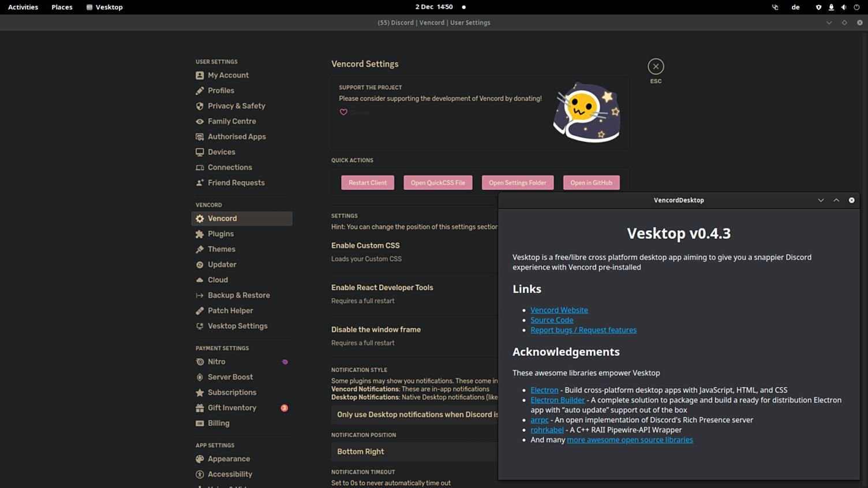868x488 pixels.
Task: Click the Backup & Restore arrow icon
Action: tap(200, 295)
